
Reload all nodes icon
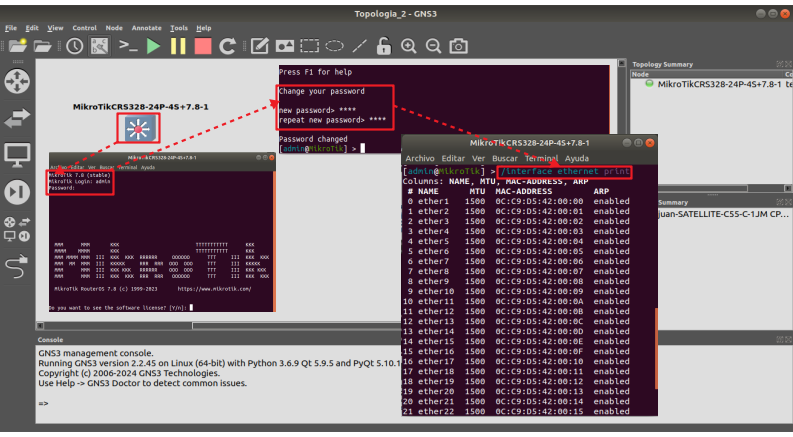(228, 46)
